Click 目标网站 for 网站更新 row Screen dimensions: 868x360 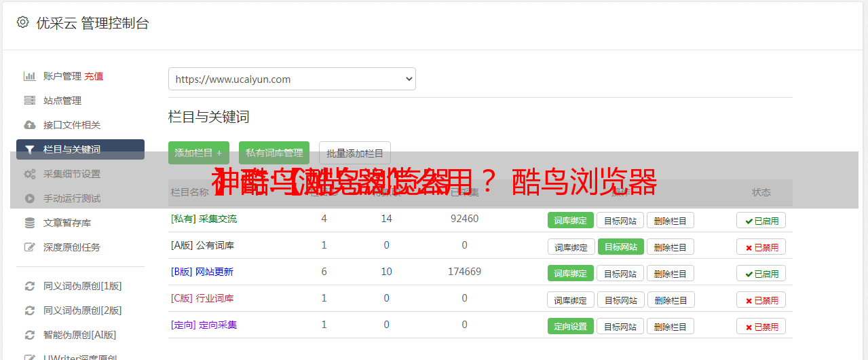[620, 273]
